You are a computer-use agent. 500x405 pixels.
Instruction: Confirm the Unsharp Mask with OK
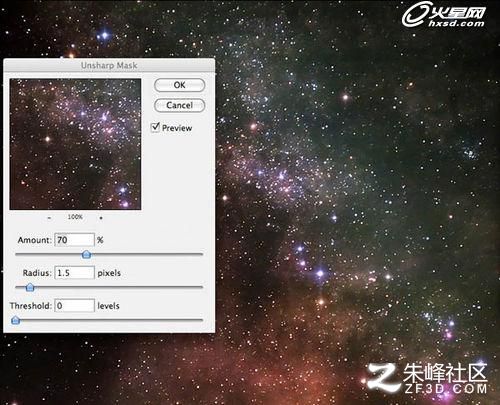pyautogui.click(x=179, y=85)
